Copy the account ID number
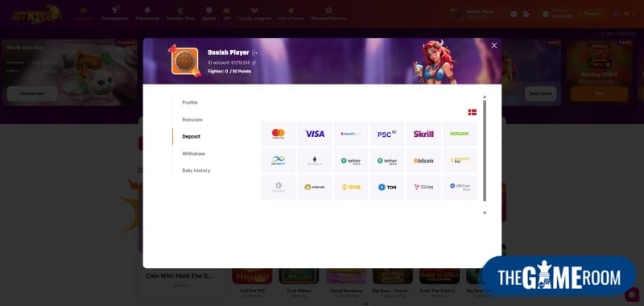The width and height of the screenshot is (644, 306). [x=254, y=63]
